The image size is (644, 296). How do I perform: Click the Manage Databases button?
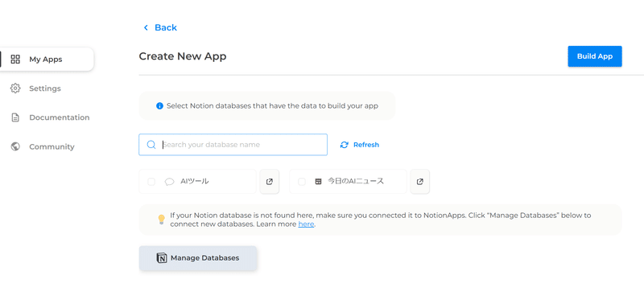198,258
